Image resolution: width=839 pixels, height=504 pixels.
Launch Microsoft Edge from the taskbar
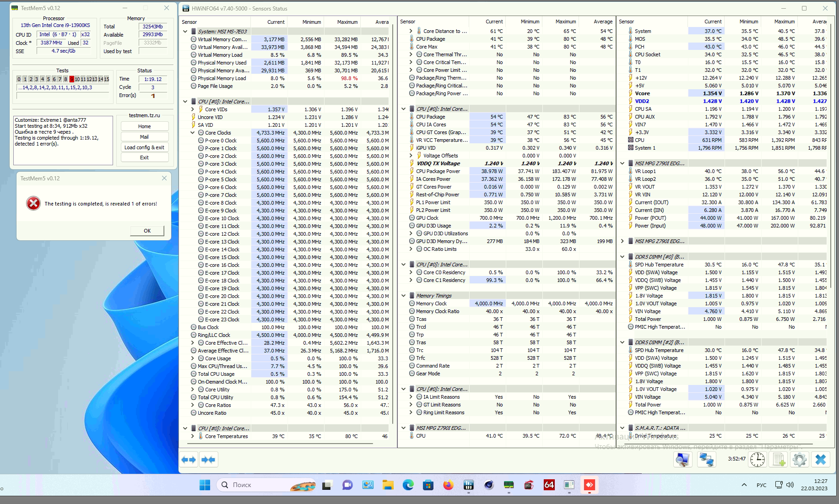408,485
